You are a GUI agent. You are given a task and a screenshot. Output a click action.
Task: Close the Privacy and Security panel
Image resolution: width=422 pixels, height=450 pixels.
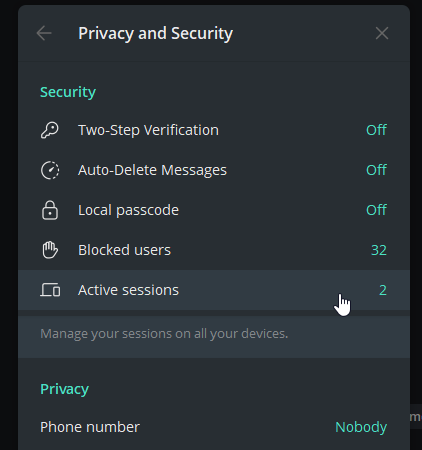click(x=382, y=33)
